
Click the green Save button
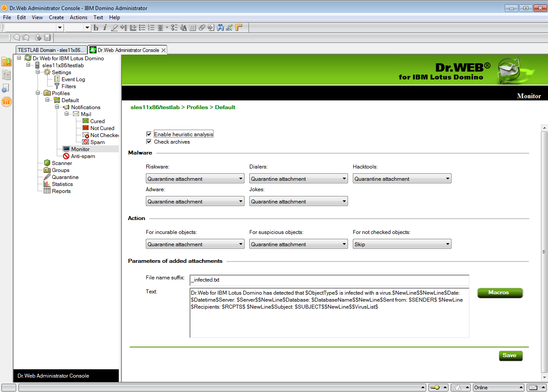(x=510, y=355)
